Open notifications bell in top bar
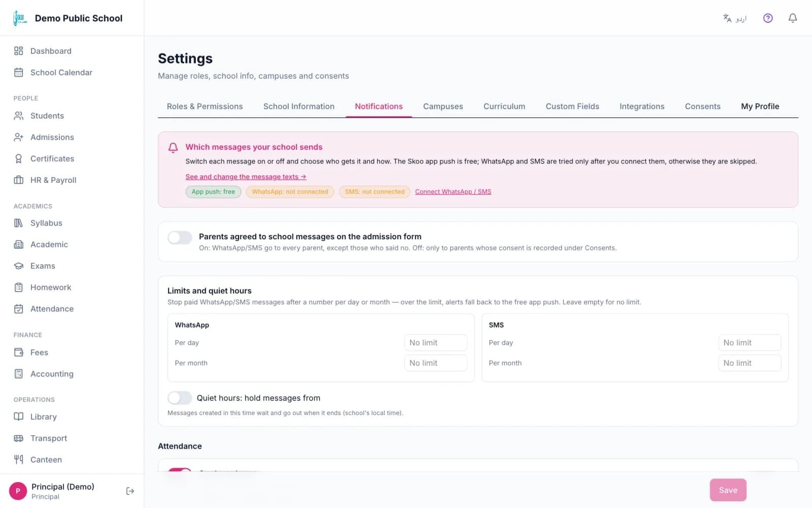The height and width of the screenshot is (508, 812). pos(793,18)
